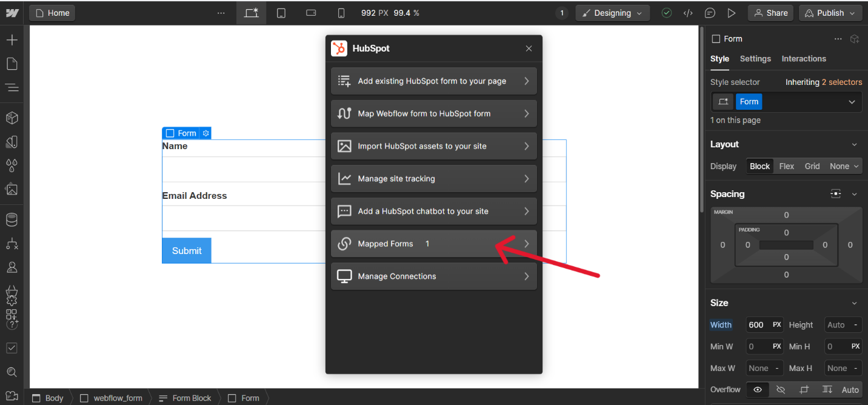Open the Search magnifier tool

coord(12,372)
